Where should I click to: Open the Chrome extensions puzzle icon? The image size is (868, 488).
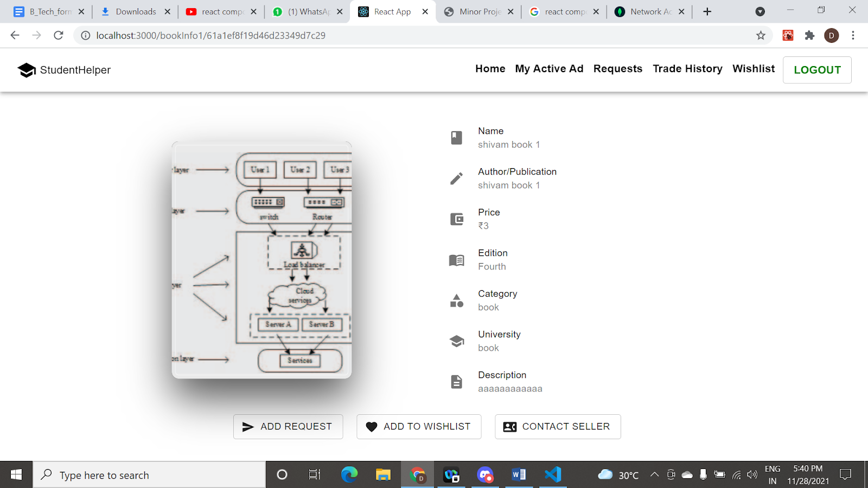[809, 35]
